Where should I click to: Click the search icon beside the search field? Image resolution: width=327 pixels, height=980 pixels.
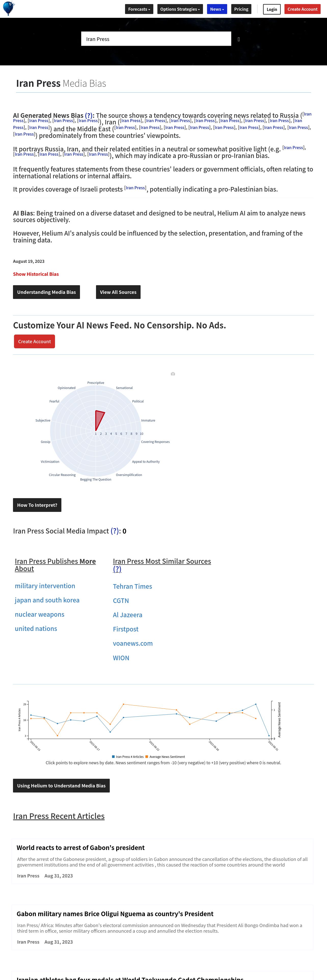[x=239, y=39]
